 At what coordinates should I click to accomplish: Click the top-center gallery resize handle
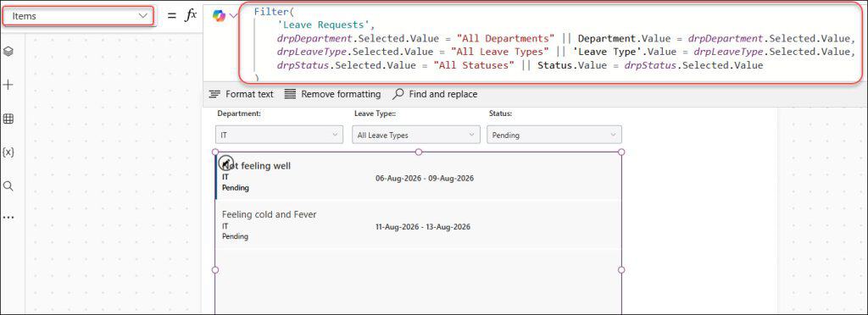point(419,152)
